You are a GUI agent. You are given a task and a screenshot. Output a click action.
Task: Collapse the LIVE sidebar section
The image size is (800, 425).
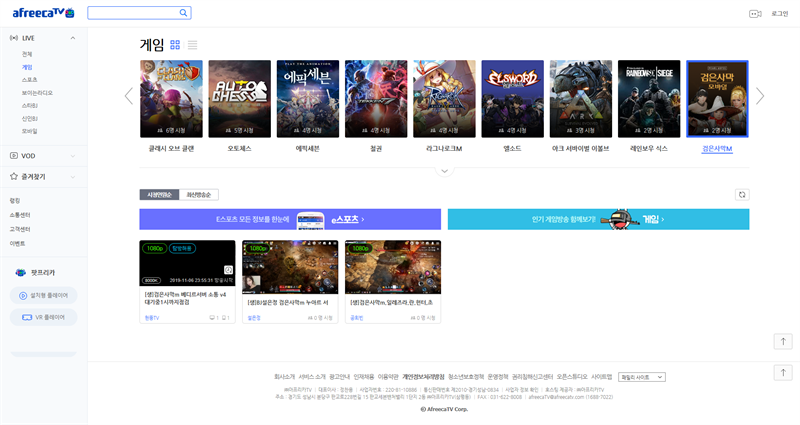73,38
